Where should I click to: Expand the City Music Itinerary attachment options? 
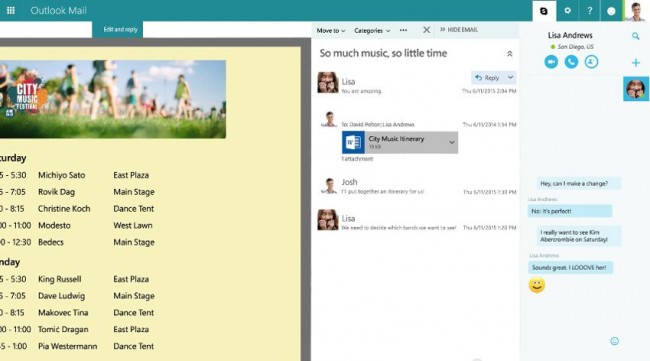(x=451, y=142)
